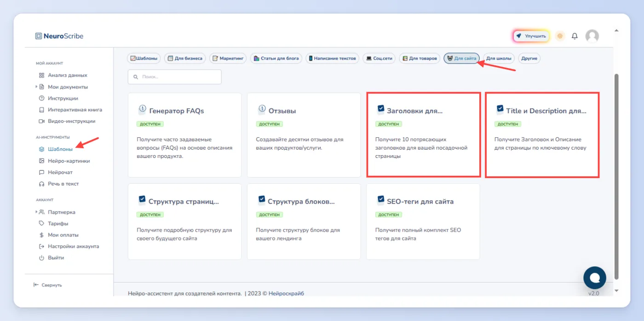Open the chat support bubble widget
This screenshot has height=321, width=644.
coord(594,277)
